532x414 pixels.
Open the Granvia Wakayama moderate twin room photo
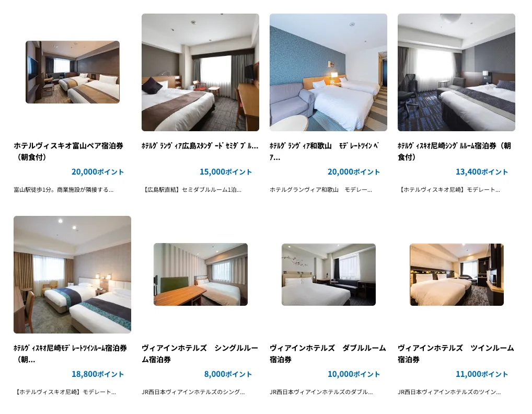click(x=328, y=72)
